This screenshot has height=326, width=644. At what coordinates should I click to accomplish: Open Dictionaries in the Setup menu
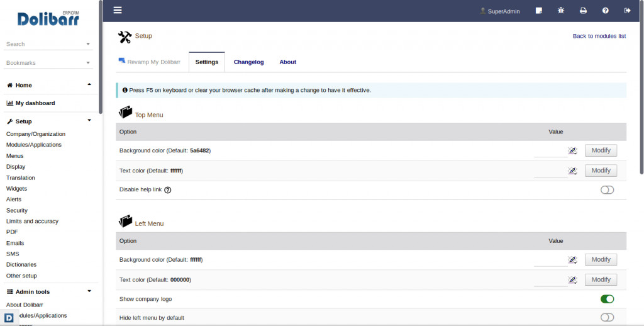[21, 265]
